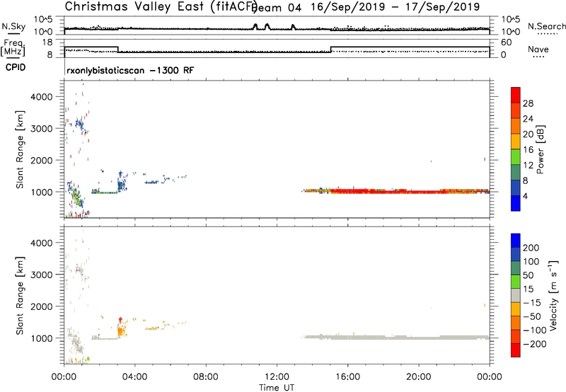566x392 pixels.
Task: Click the 'Freq. [MHz]' axis label
Action: point(13,47)
